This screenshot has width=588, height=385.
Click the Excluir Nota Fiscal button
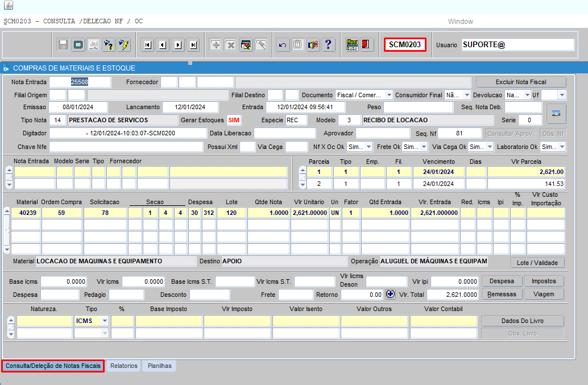pyautogui.click(x=521, y=82)
